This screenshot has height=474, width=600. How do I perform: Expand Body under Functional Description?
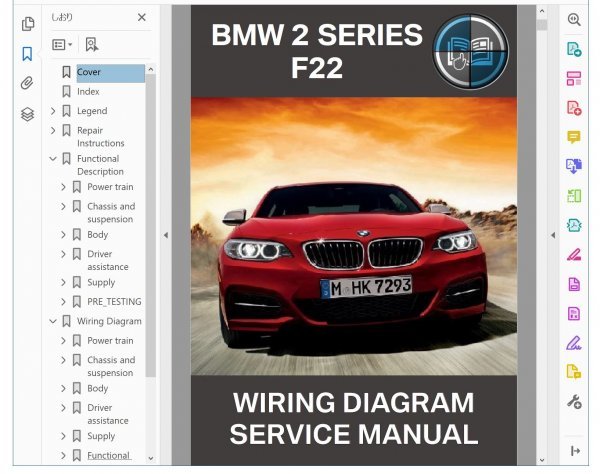click(x=64, y=235)
